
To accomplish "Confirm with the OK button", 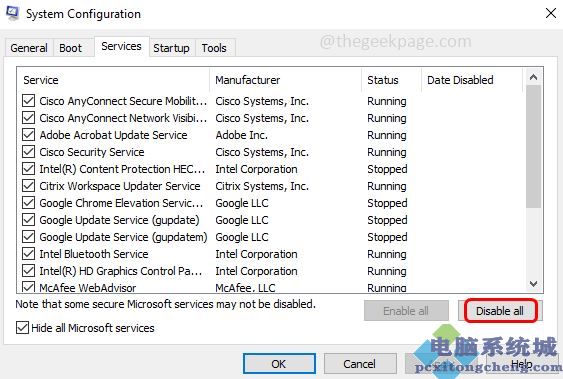I will click(279, 364).
